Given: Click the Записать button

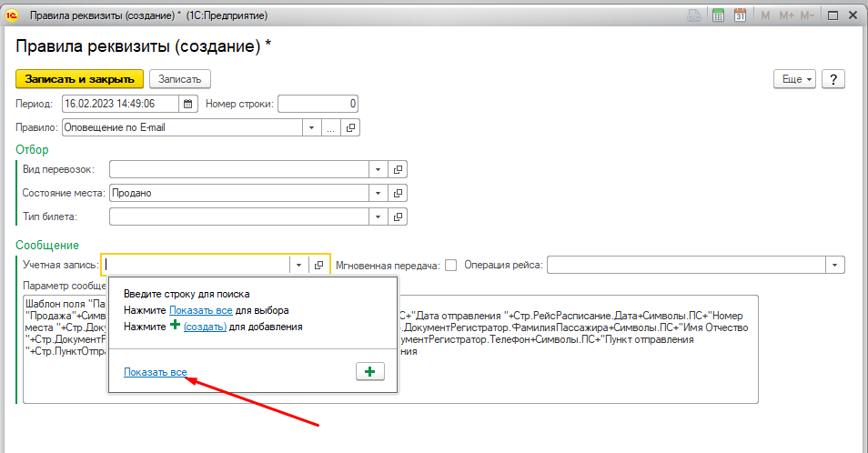Looking at the screenshot, I should [x=180, y=79].
